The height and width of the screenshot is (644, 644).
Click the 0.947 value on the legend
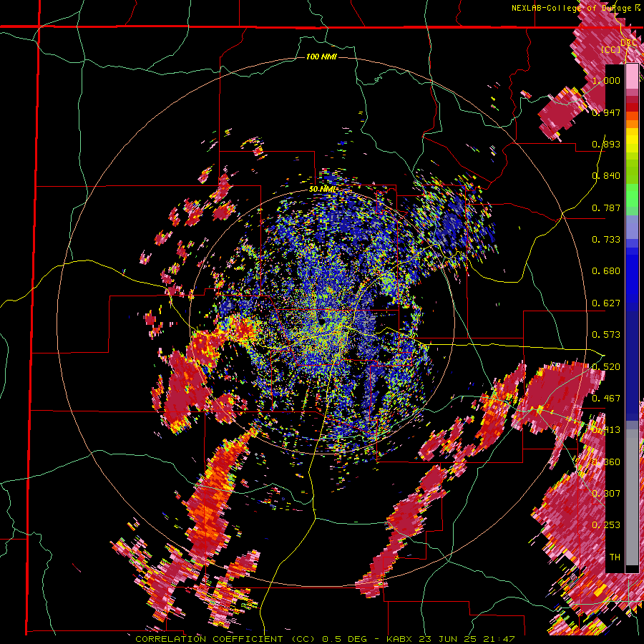pos(606,112)
